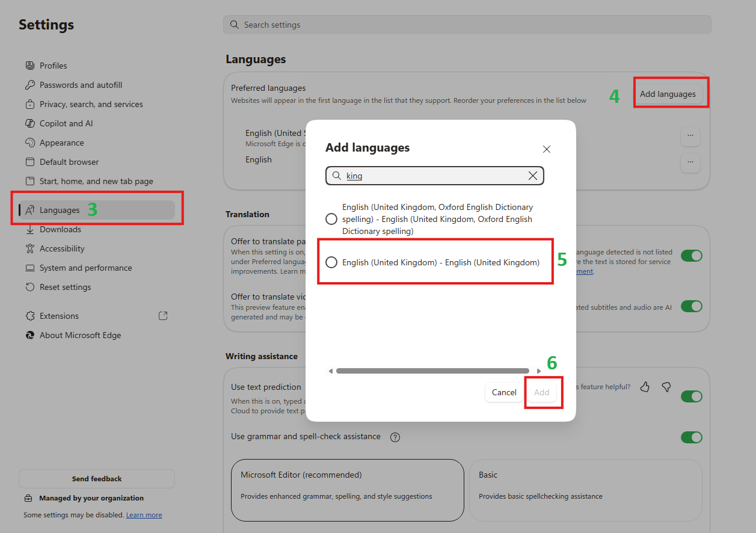The image size is (756, 533).
Task: Click the magnifier in Search settings
Action: (x=234, y=25)
